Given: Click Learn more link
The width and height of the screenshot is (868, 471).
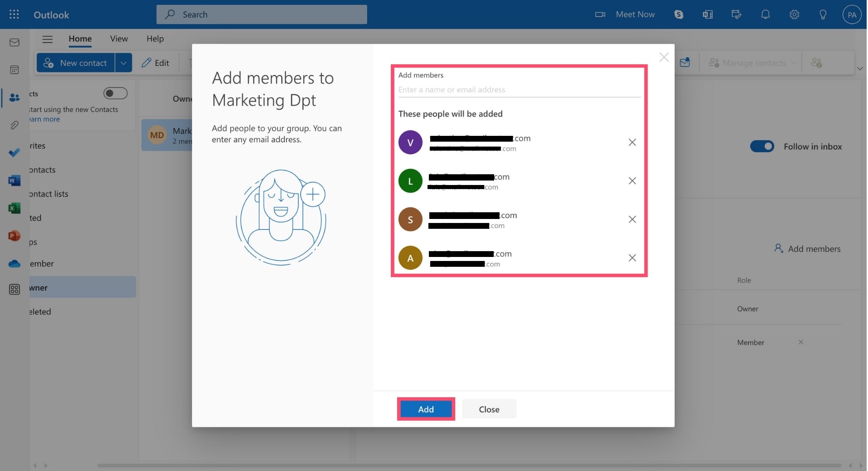Looking at the screenshot, I should point(45,119).
